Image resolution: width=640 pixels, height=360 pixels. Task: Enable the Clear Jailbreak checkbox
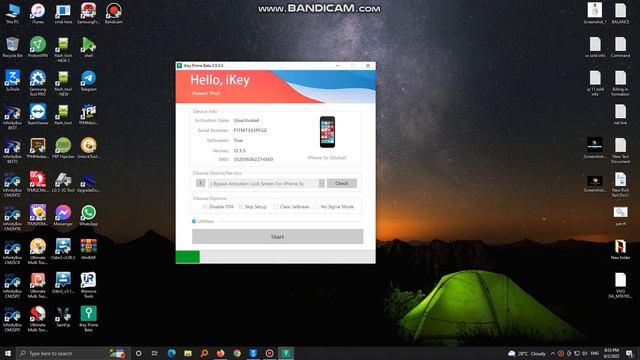276,207
